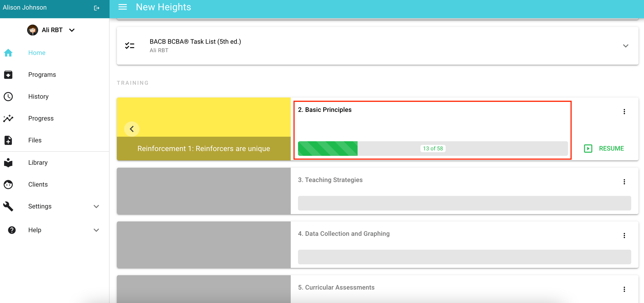The image size is (644, 303).
Task: Expand the BACB BCBA Task List card
Action: (626, 46)
